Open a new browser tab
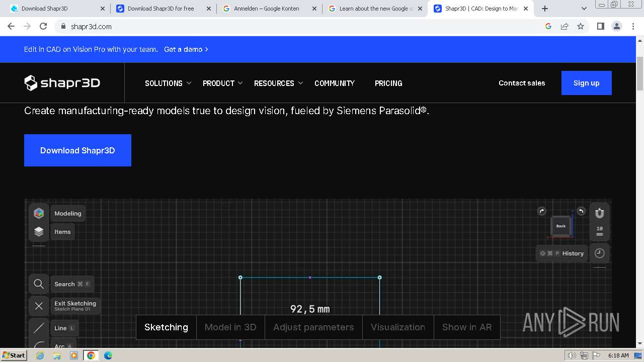 544,9
